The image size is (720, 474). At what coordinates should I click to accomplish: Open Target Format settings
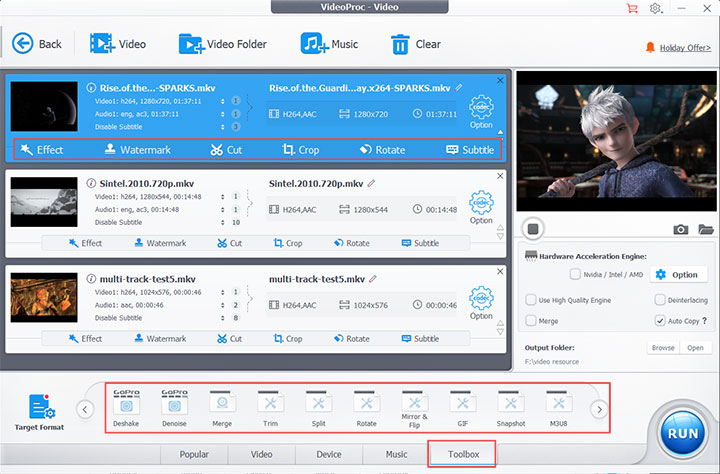click(x=39, y=412)
